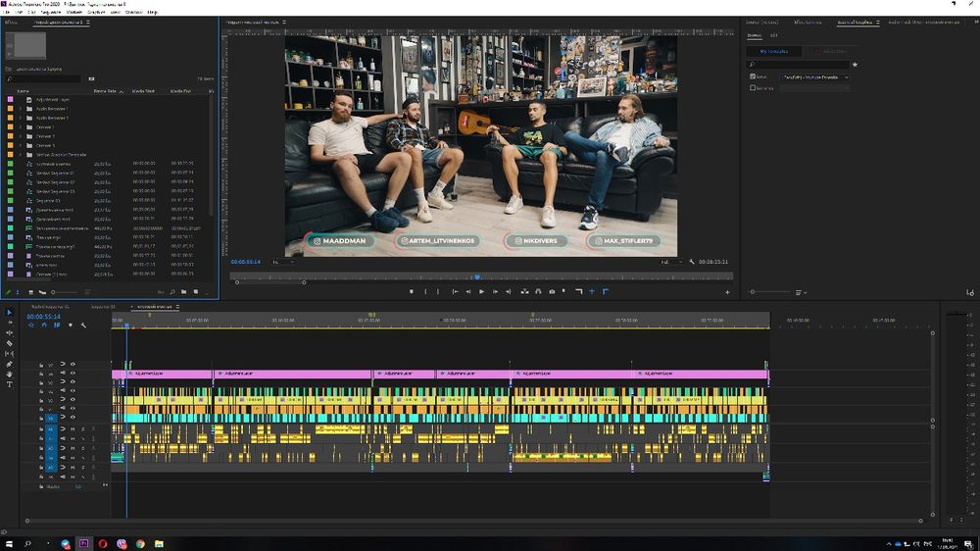Select the Razor tool
This screenshot has height=551, width=980.
[10, 343]
